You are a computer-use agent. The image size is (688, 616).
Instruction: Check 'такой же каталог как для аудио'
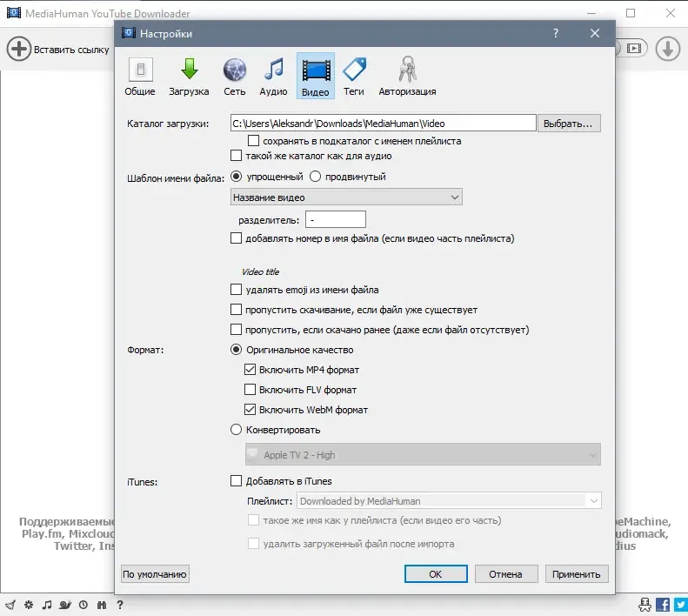pyautogui.click(x=236, y=156)
